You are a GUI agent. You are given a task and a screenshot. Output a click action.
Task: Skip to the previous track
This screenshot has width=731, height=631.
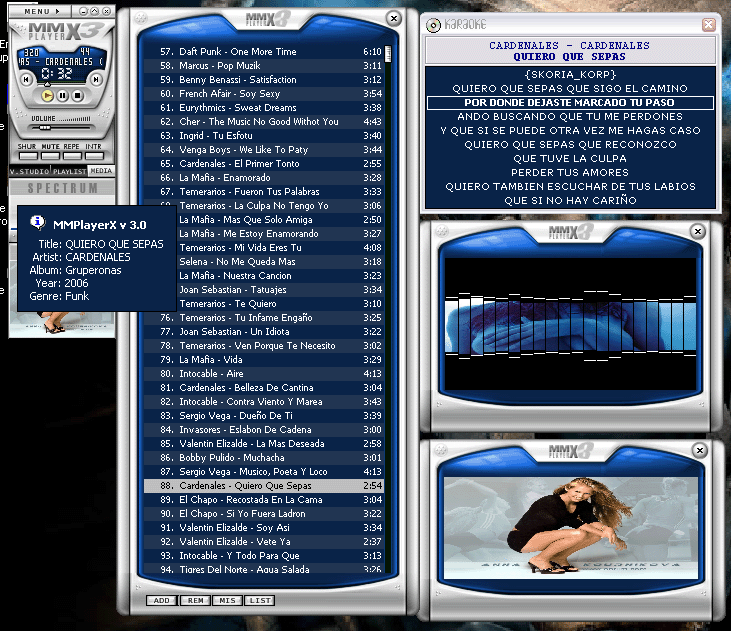tap(26, 79)
